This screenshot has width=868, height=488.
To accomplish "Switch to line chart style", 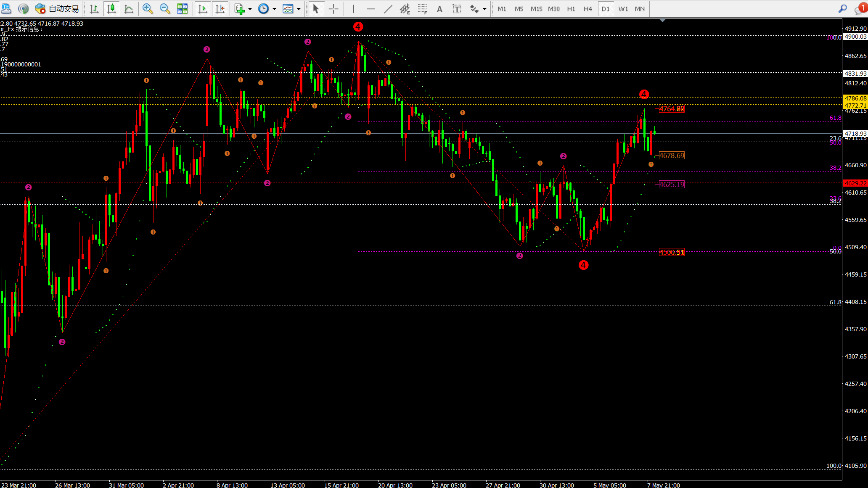I will [129, 8].
